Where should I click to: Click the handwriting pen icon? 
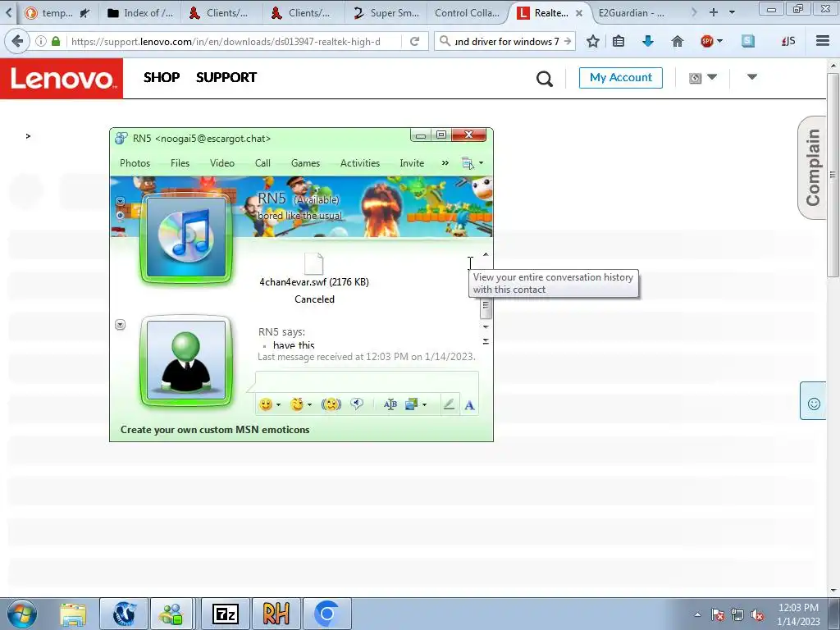(x=449, y=404)
